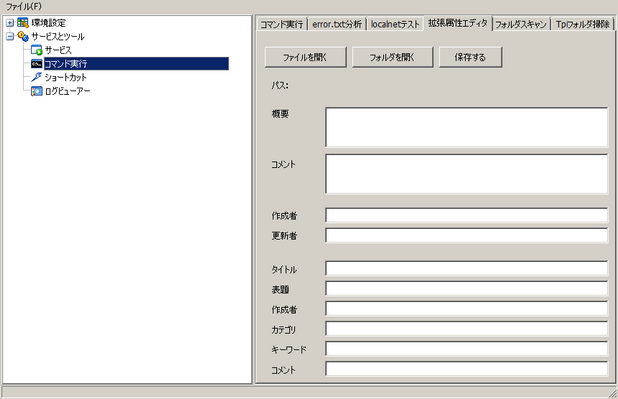Click the サービス node icon

tap(36, 50)
